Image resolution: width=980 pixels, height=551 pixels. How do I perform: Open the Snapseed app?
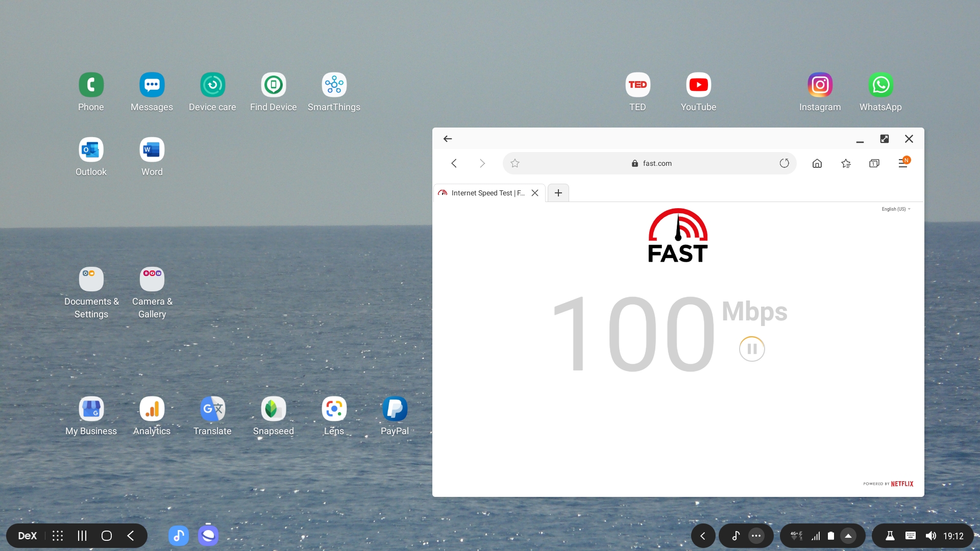tap(273, 409)
